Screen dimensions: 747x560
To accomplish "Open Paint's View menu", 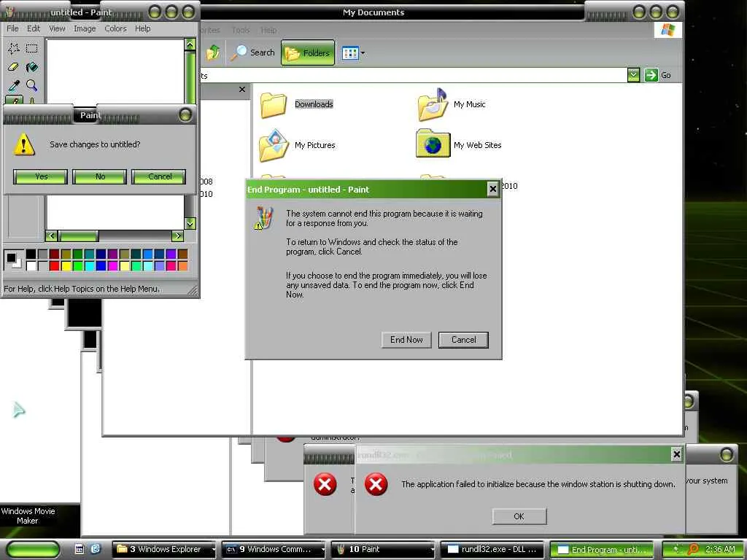I will pyautogui.click(x=57, y=28).
